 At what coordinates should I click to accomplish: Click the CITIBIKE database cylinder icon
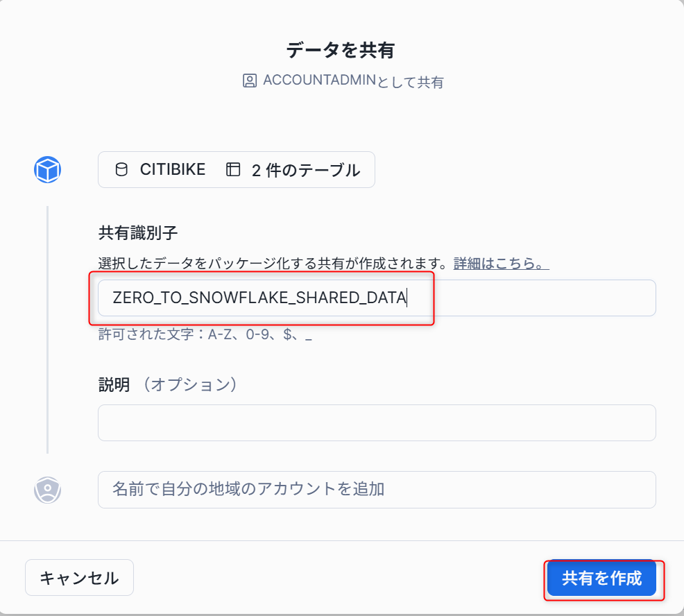(121, 169)
